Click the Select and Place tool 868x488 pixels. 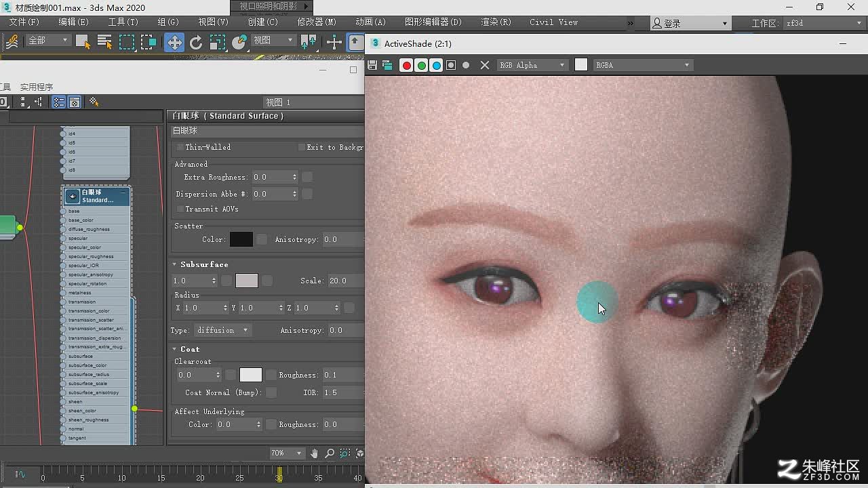[x=239, y=42]
